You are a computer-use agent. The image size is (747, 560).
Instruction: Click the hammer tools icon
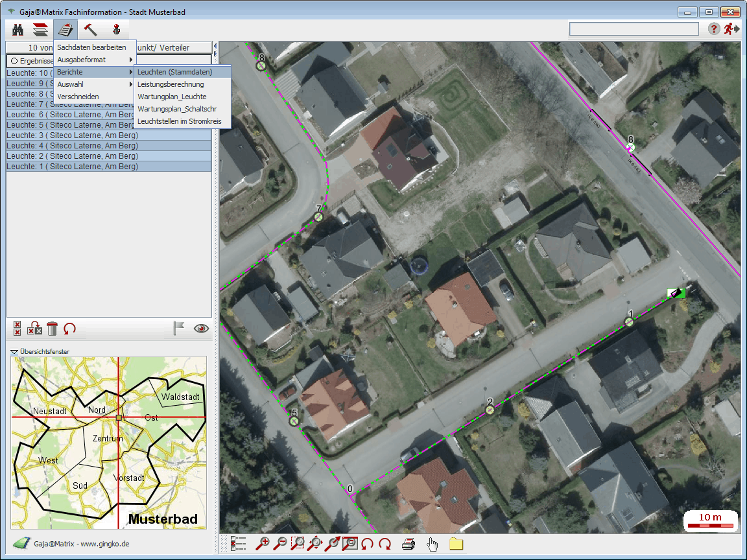(91, 29)
